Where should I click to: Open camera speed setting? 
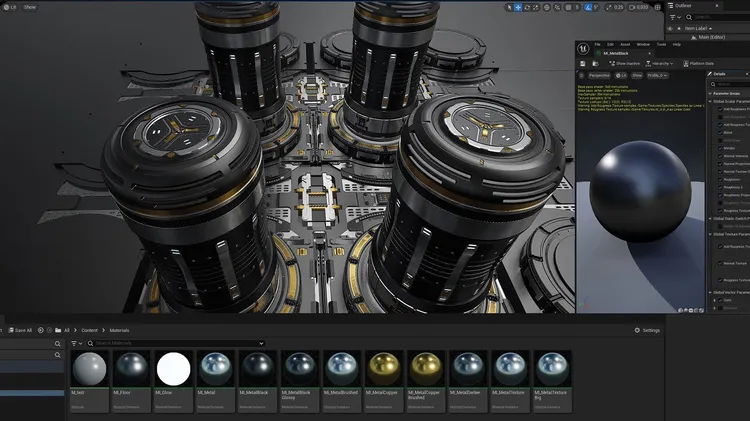tap(638, 7)
